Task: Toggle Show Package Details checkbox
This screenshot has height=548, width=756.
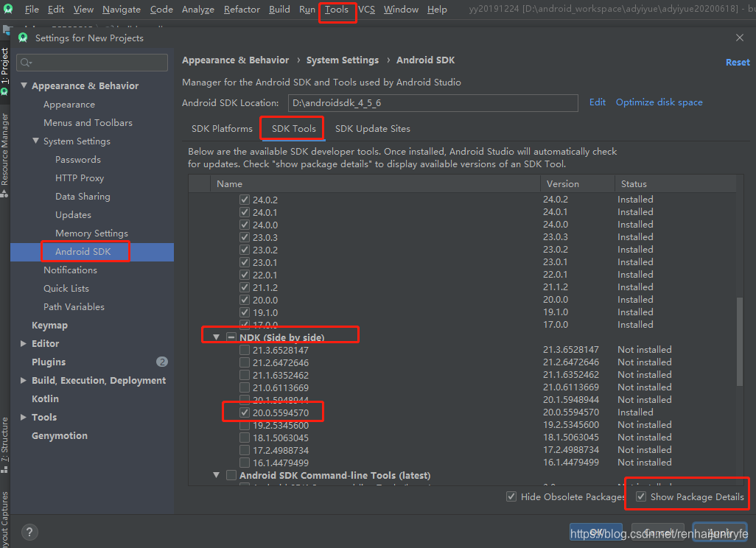Action: [x=641, y=496]
